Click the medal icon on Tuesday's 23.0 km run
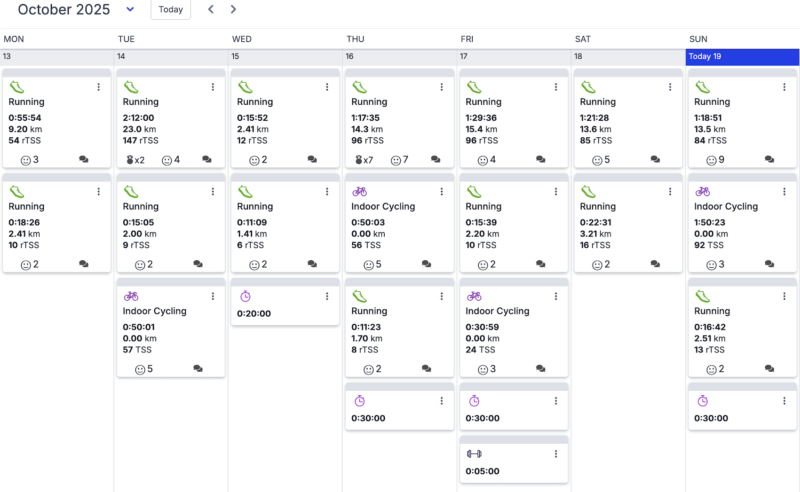The height and width of the screenshot is (492, 800). click(131, 160)
